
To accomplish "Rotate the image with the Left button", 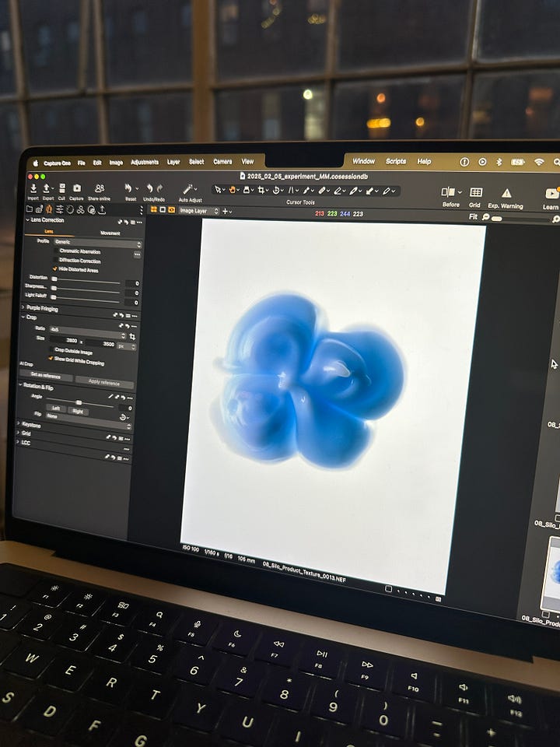I will pos(56,409).
